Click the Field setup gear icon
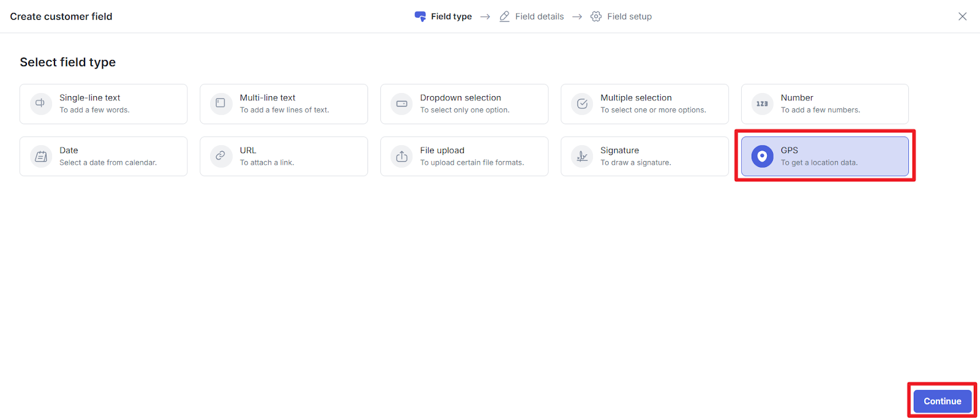Screen dimensions: 980x418 pos(596,17)
